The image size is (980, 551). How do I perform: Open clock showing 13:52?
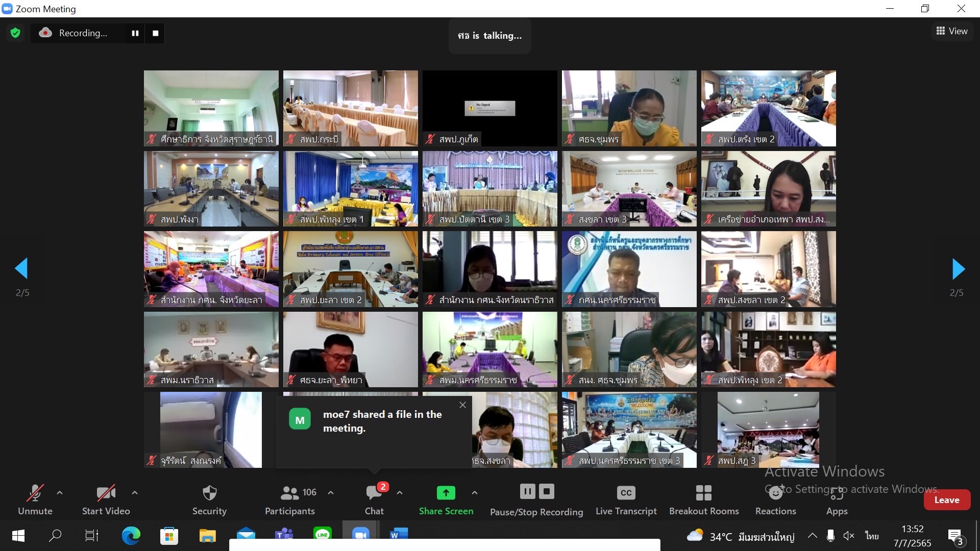point(912,536)
